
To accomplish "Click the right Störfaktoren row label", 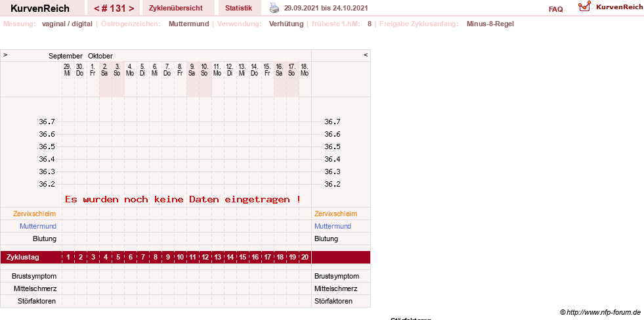I will (x=333, y=301).
